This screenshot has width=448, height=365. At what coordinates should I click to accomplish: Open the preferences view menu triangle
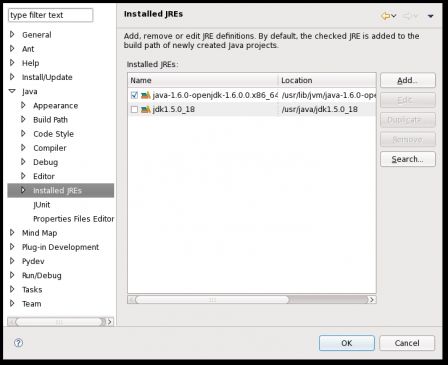tap(430, 16)
